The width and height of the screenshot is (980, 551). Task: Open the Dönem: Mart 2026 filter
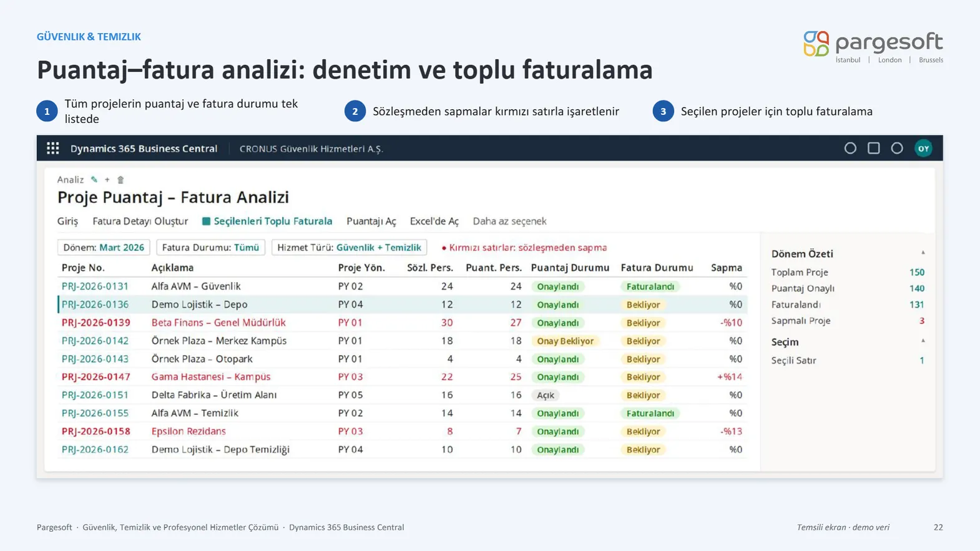coord(104,248)
